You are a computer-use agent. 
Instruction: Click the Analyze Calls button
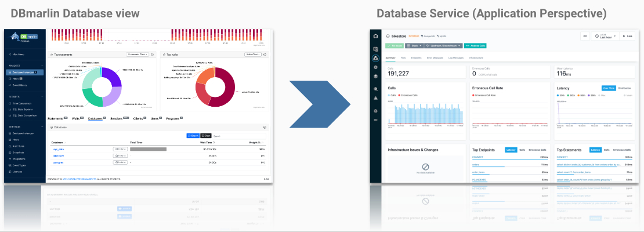[x=475, y=46]
